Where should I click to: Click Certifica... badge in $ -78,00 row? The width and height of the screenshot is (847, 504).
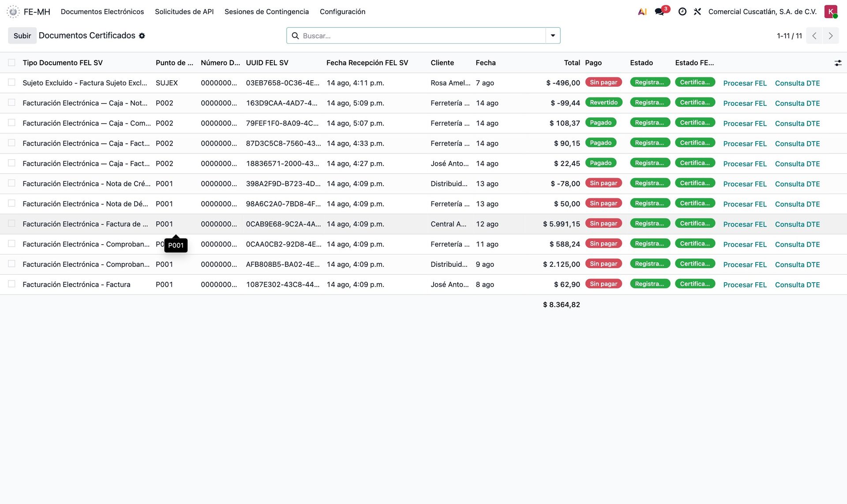pos(695,183)
